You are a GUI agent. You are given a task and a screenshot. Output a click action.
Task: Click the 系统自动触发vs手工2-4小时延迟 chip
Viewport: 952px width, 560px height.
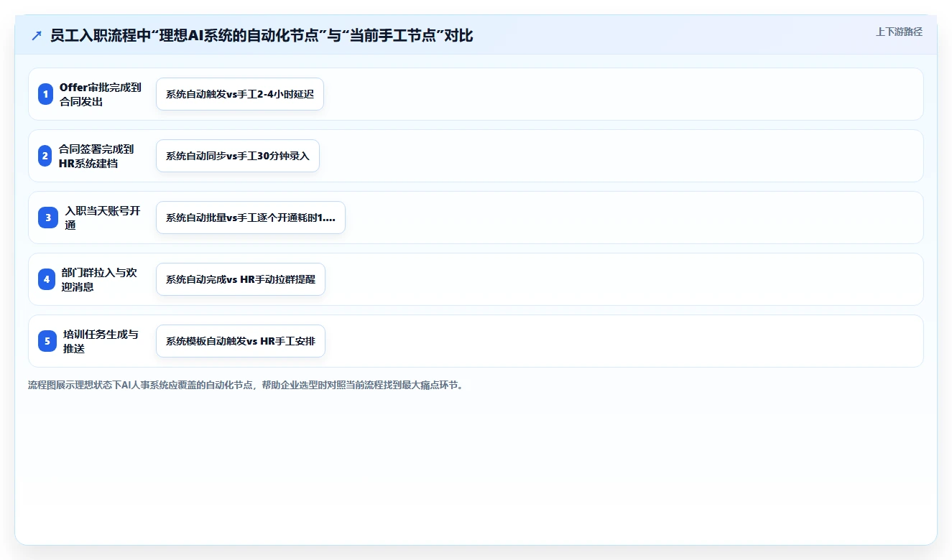[x=240, y=94]
